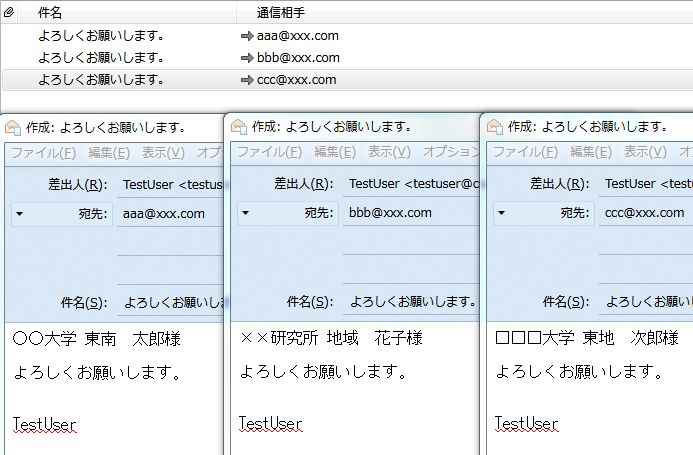The width and height of the screenshot is (693, 455).
Task: Click the compose icon in the right window title
Action: click(x=495, y=127)
